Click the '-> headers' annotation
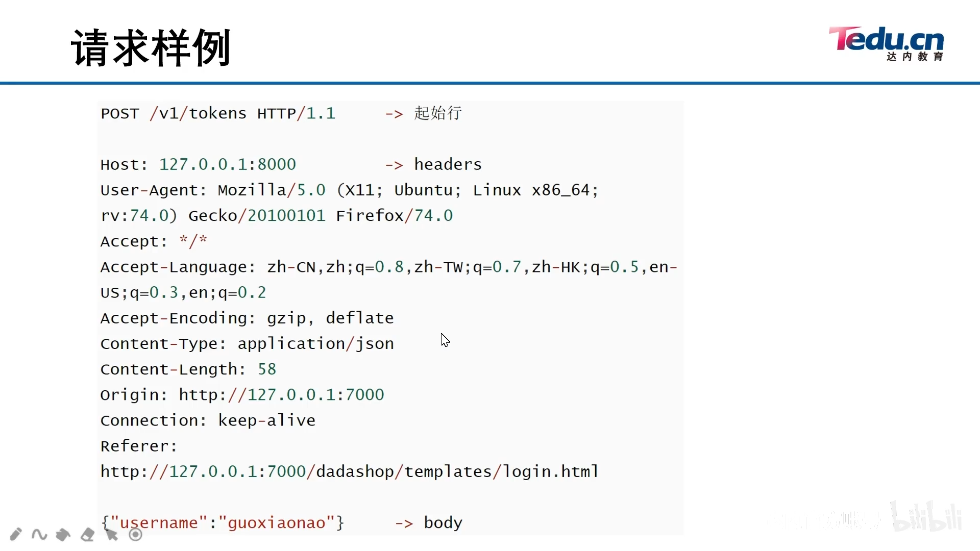 (x=433, y=164)
